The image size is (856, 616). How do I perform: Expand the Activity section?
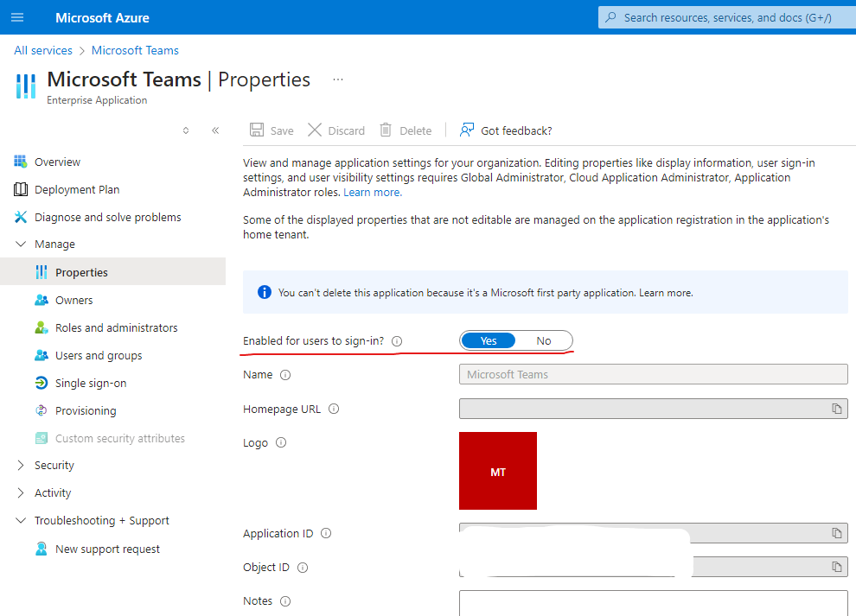pos(21,492)
